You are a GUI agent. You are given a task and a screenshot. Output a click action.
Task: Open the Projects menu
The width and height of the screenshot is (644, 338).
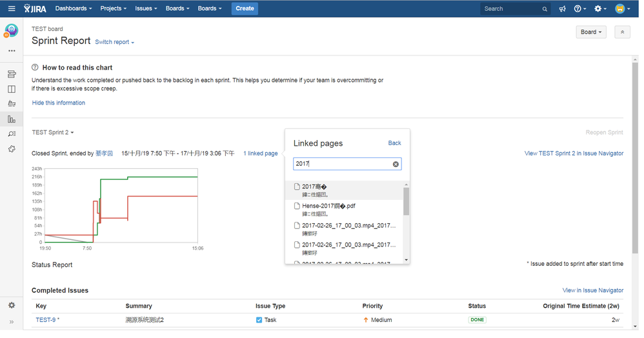click(x=114, y=8)
